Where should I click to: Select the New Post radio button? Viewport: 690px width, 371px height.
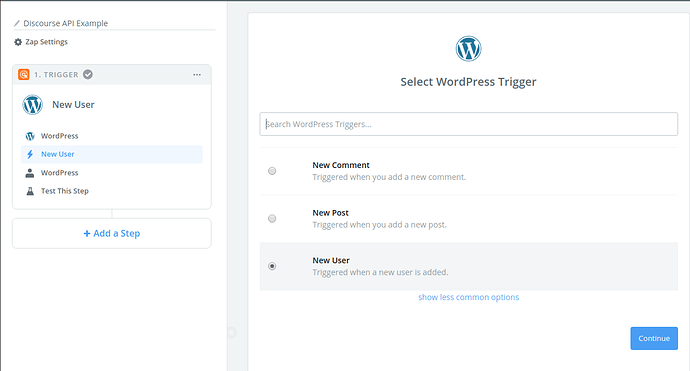272,218
